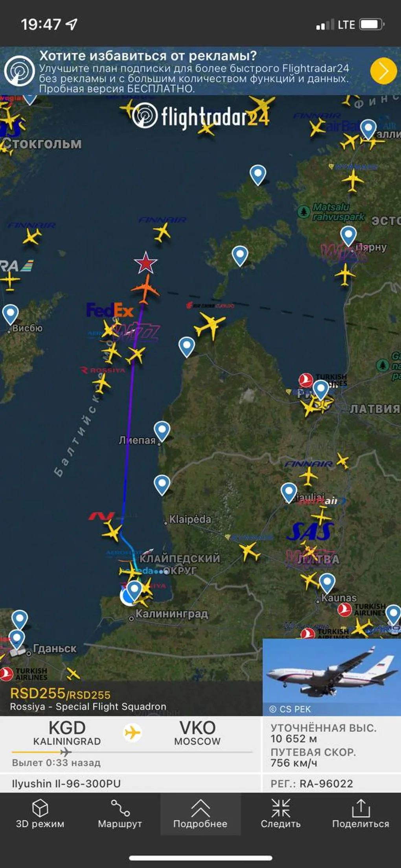
Task: Open the 3D режим view
Action: [40, 813]
